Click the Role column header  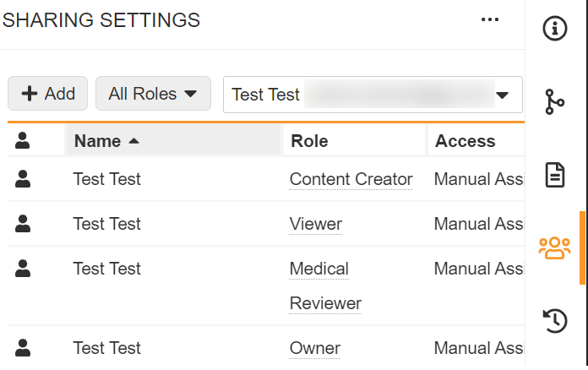(x=309, y=141)
